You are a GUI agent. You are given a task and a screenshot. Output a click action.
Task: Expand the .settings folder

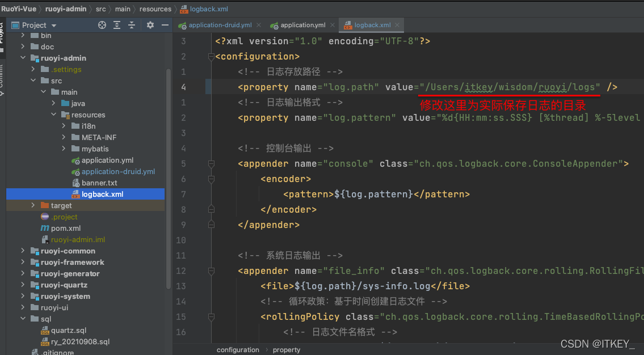tap(33, 69)
